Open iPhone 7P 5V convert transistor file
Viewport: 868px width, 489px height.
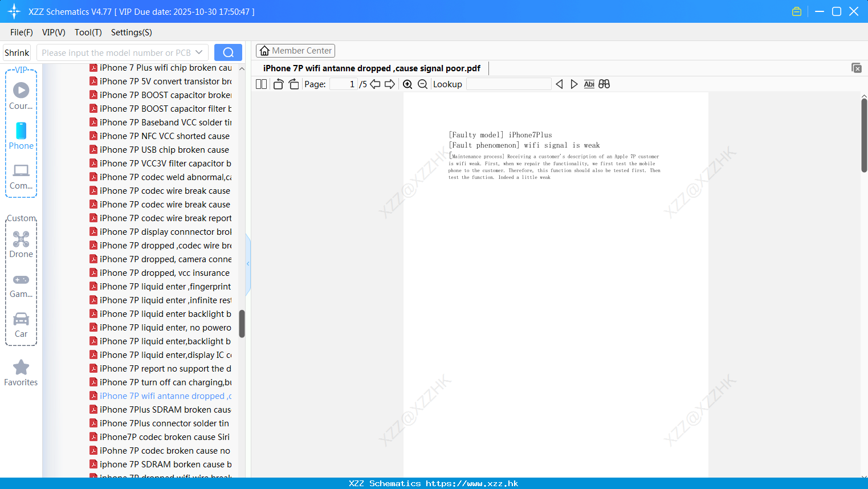pos(161,81)
